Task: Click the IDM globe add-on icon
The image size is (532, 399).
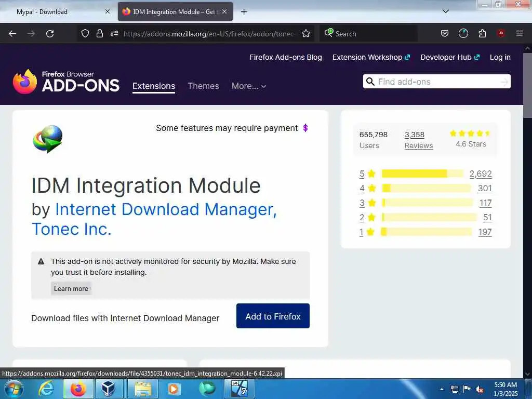Action: [48, 139]
